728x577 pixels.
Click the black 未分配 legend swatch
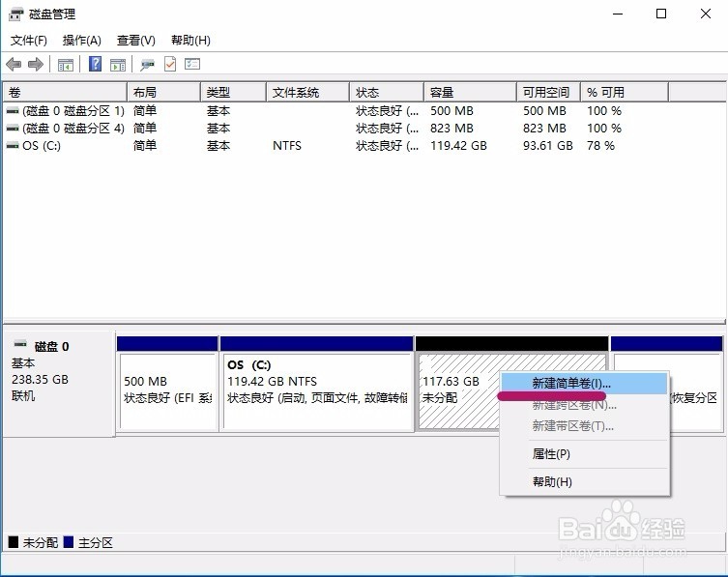[14, 542]
